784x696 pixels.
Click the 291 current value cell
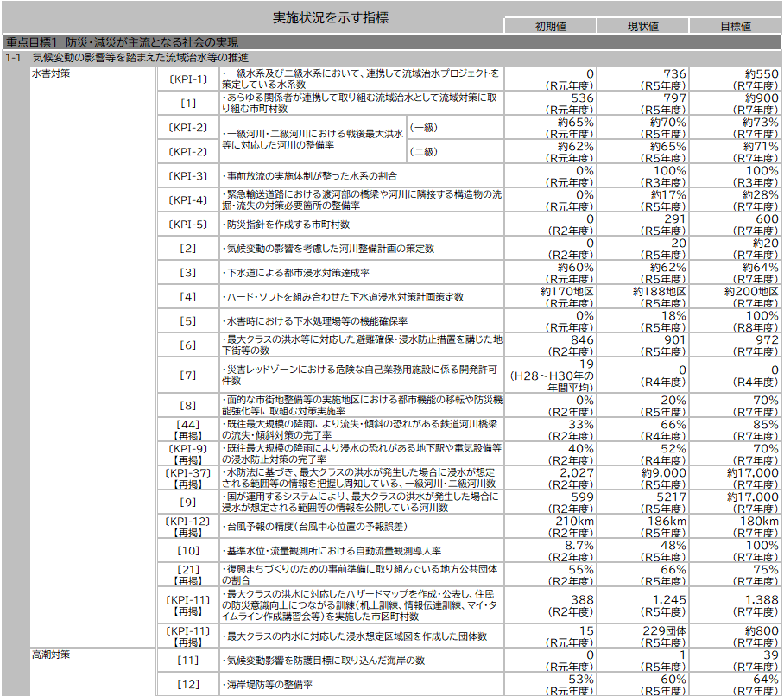[x=642, y=224]
